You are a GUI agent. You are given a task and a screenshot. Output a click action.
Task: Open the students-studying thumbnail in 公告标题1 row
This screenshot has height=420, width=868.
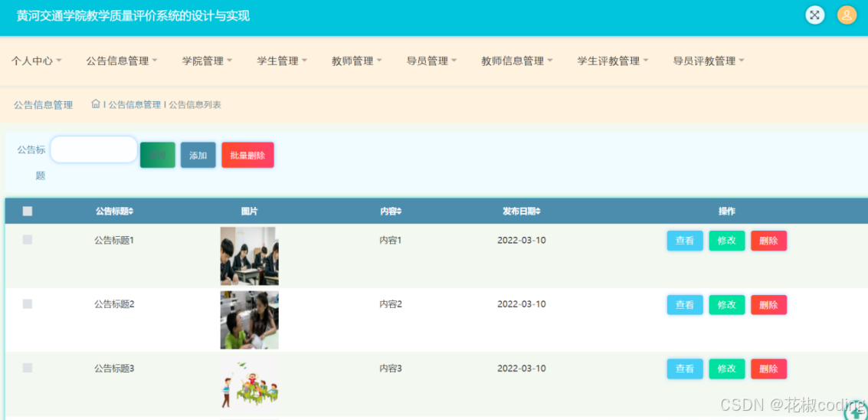coord(249,256)
